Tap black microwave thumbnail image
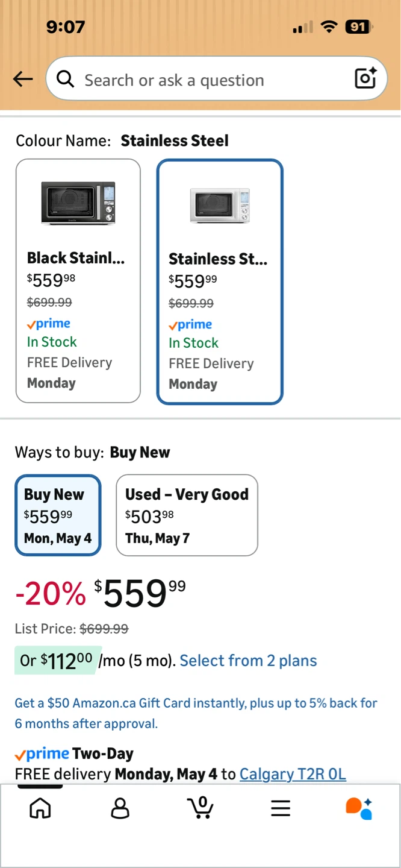The width and height of the screenshot is (401, 868). click(x=78, y=203)
